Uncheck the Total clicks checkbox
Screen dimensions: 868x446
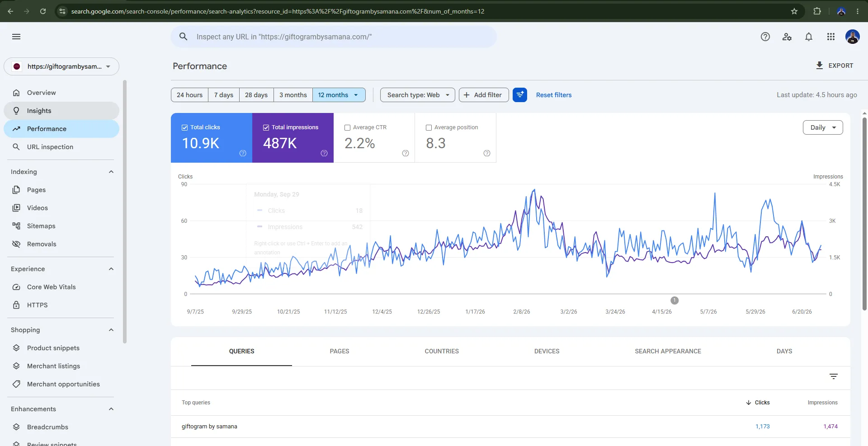click(184, 127)
